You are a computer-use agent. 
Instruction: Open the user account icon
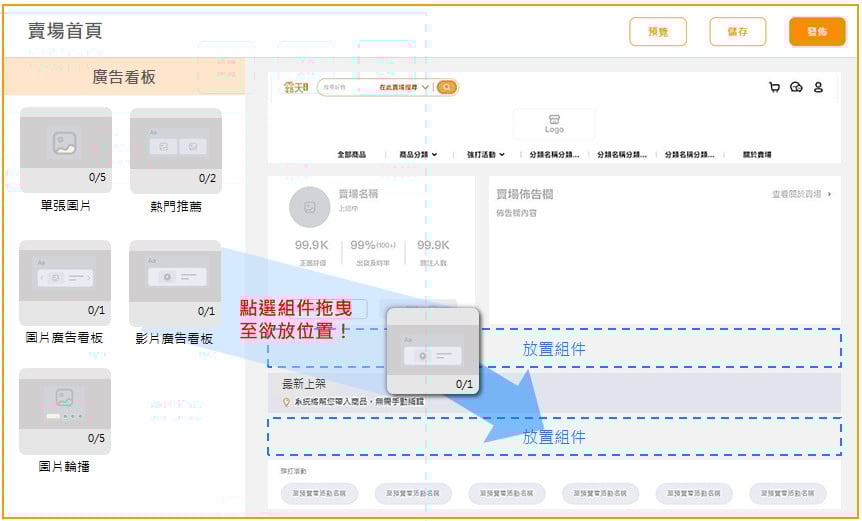point(818,88)
